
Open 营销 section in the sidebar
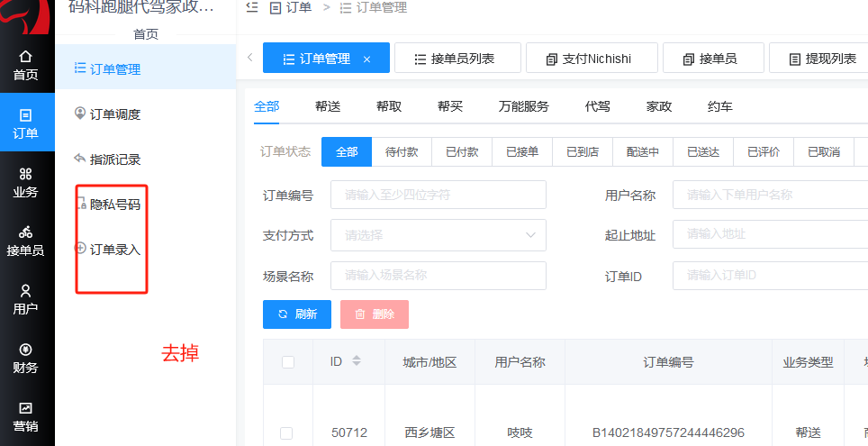26,416
